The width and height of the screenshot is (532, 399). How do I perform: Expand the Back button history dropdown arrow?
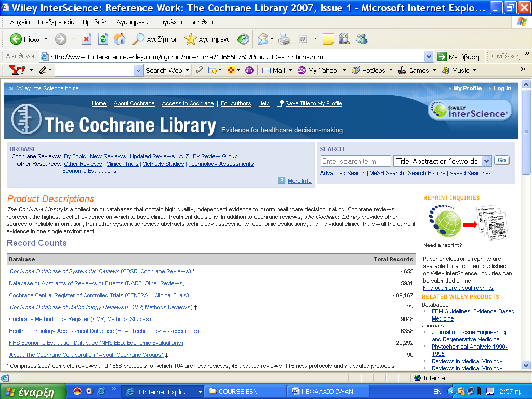46,39
